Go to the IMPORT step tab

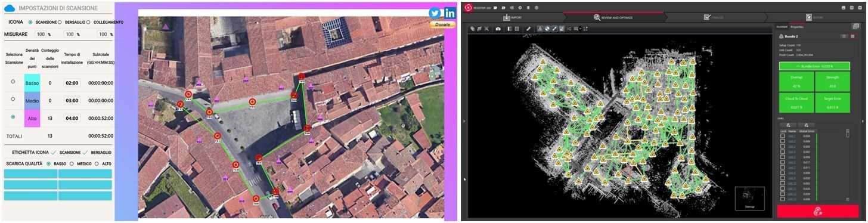[x=513, y=17]
